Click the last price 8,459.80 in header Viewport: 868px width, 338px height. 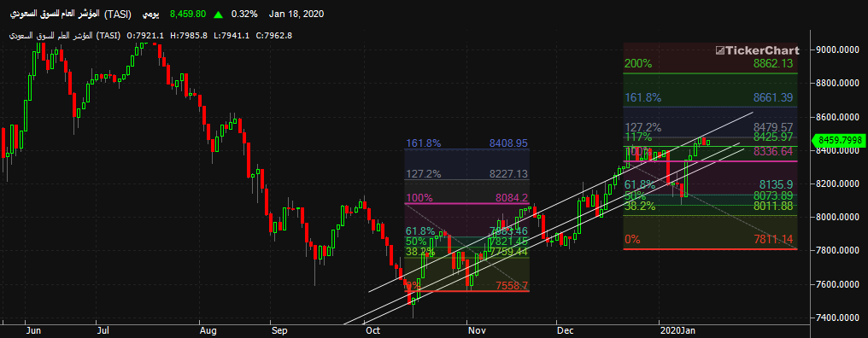click(x=188, y=14)
